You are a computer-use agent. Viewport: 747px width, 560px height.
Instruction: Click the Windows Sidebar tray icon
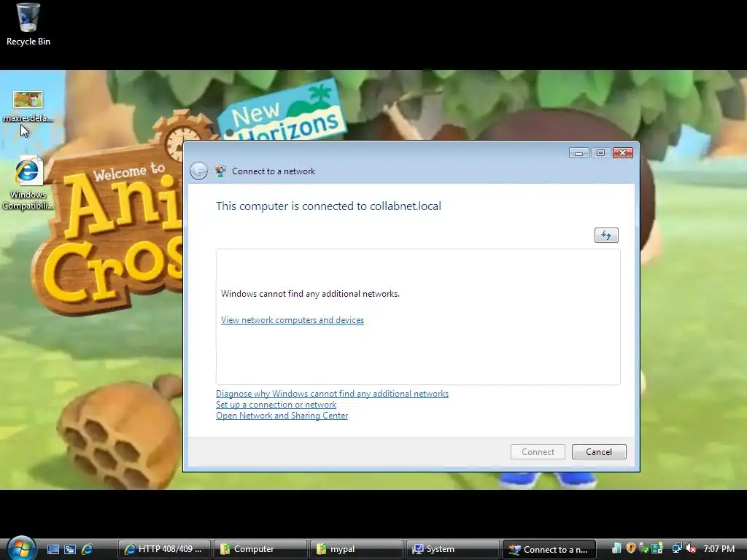coord(657,548)
